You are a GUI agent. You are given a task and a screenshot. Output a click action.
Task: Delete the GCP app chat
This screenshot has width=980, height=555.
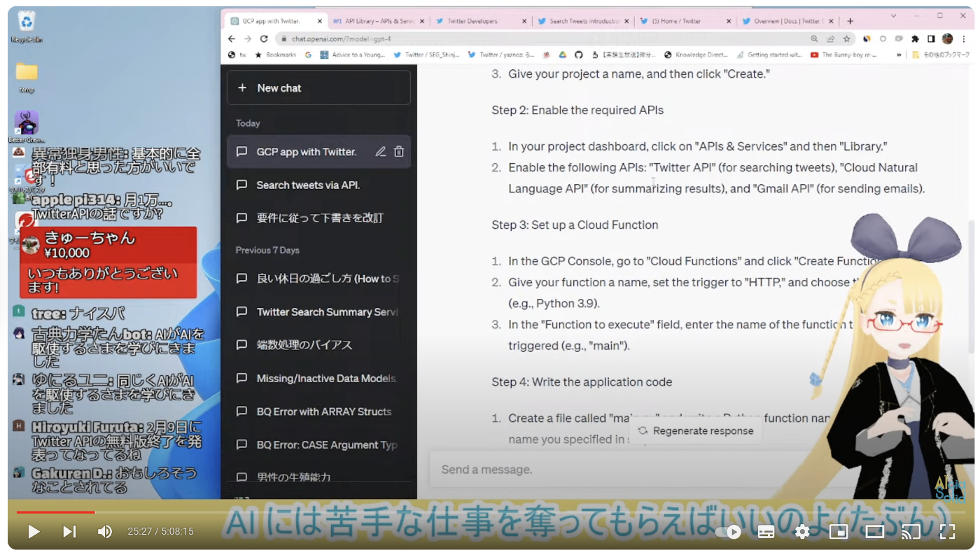point(399,152)
